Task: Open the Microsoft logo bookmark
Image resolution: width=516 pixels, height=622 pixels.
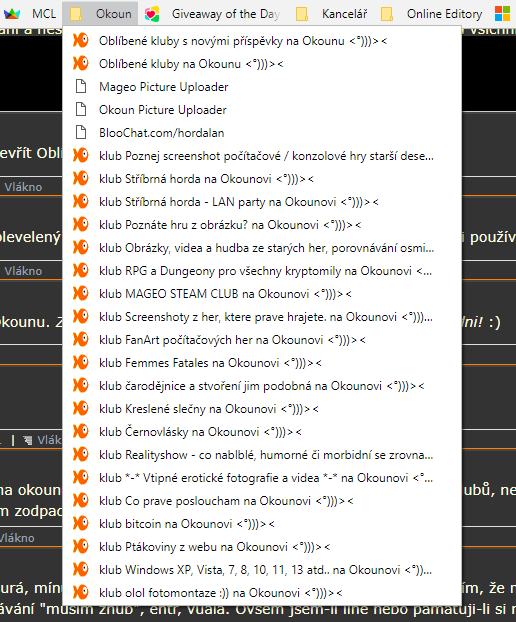Action: click(x=503, y=14)
